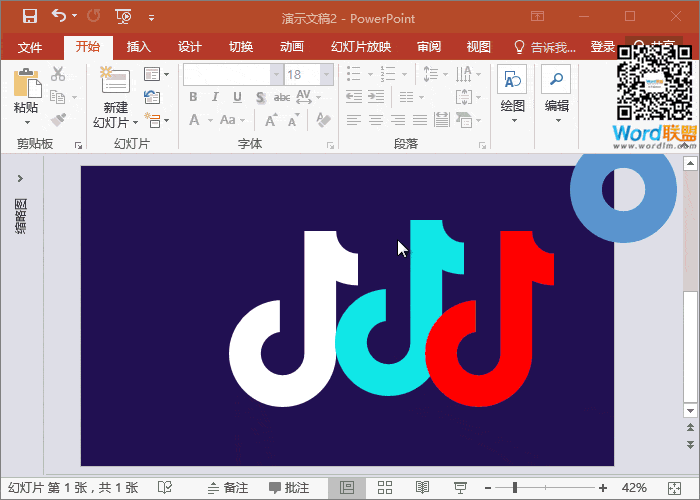Open the 幻灯片放映 ribbon tab
Viewport: 700px width, 500px height.
[x=361, y=46]
